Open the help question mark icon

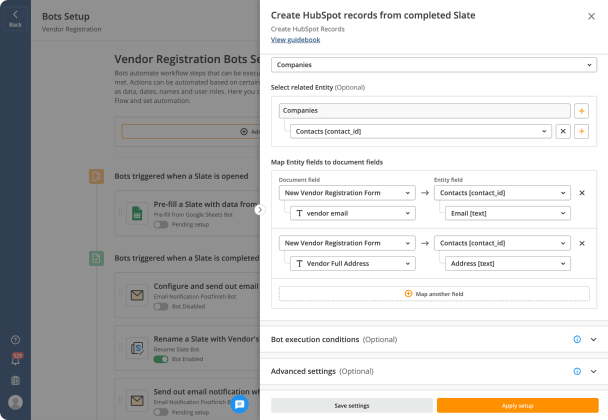16,340
